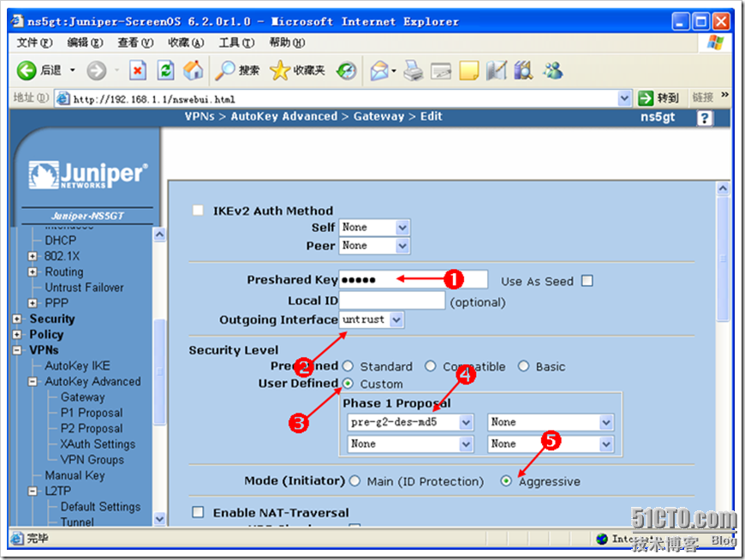The width and height of the screenshot is (745, 560).
Task: Click the Research books toolbar icon
Action: 523,71
